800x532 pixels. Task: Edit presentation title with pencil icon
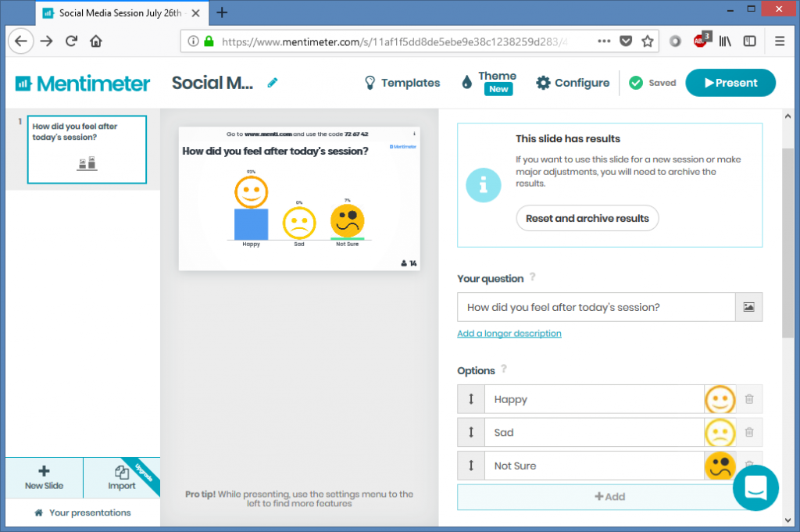273,83
